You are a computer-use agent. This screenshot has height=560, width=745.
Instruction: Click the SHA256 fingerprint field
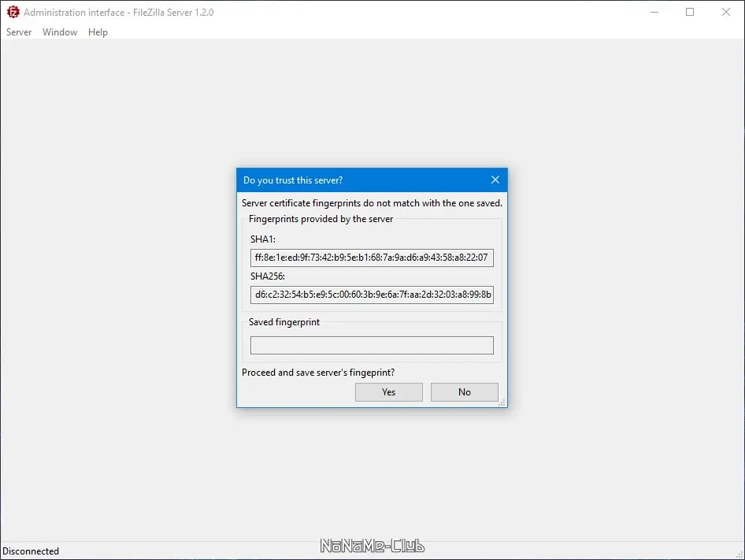pyautogui.click(x=372, y=295)
